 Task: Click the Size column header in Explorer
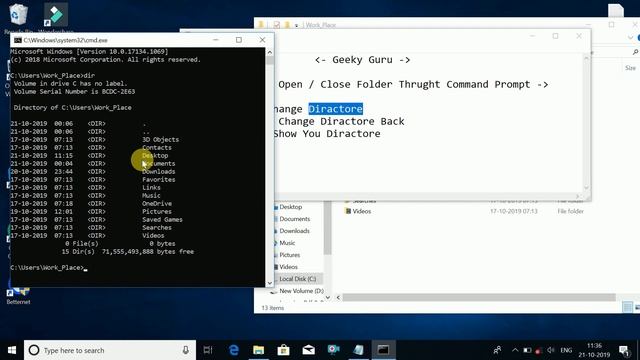click(x=630, y=68)
